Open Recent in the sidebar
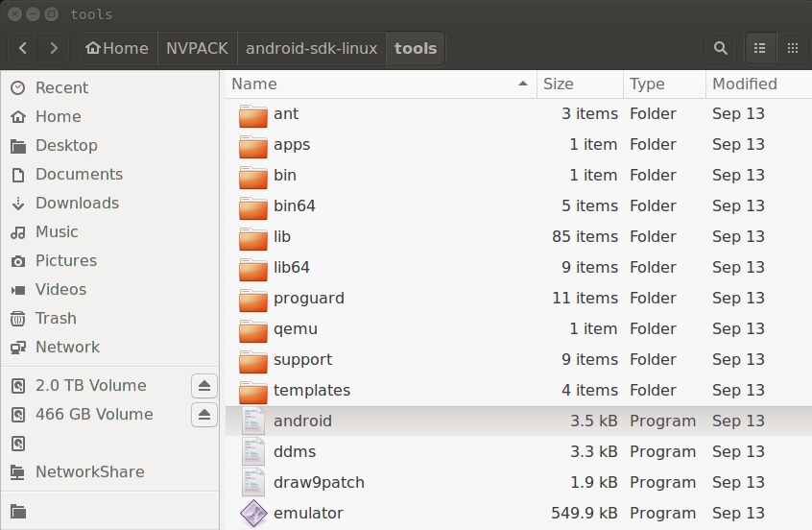Image resolution: width=812 pixels, height=530 pixels. click(109, 87)
